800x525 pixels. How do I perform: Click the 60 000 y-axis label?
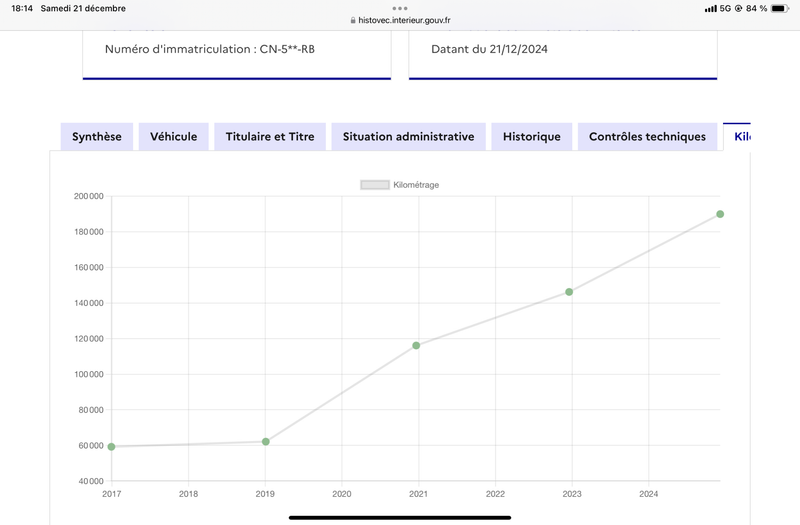pyautogui.click(x=91, y=445)
